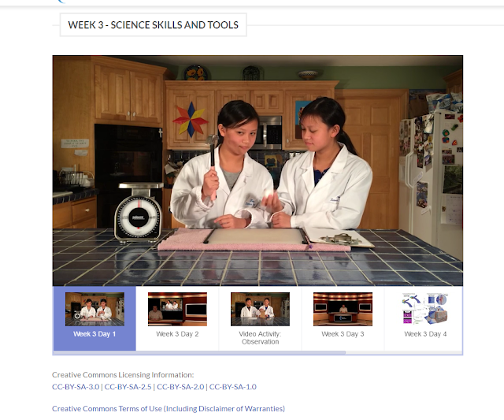Click the Week 3 Science Skills heading
Screen dimensions: 504x420
(x=154, y=24)
